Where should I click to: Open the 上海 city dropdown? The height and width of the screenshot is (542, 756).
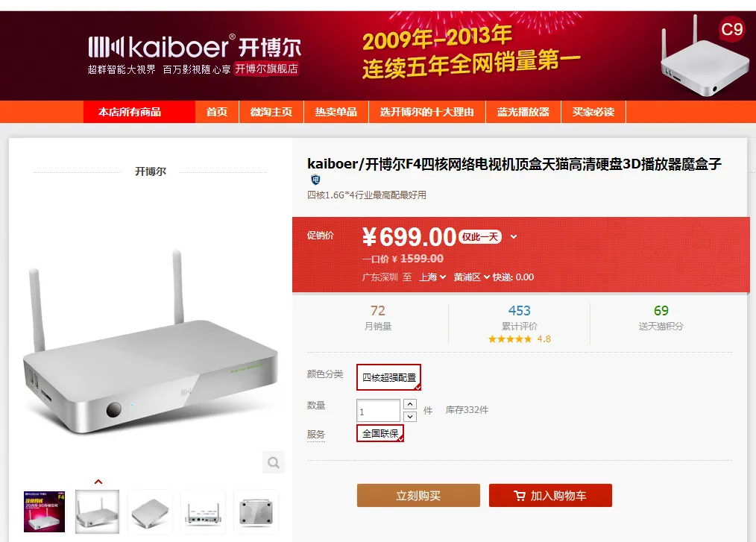(x=432, y=277)
